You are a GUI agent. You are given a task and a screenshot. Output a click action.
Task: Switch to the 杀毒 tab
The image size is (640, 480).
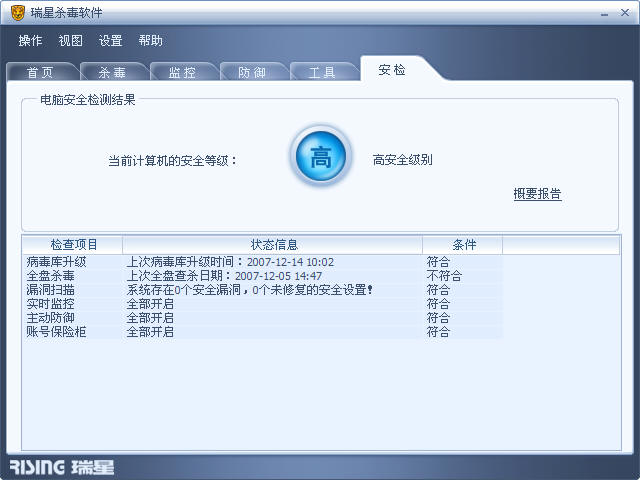point(112,72)
